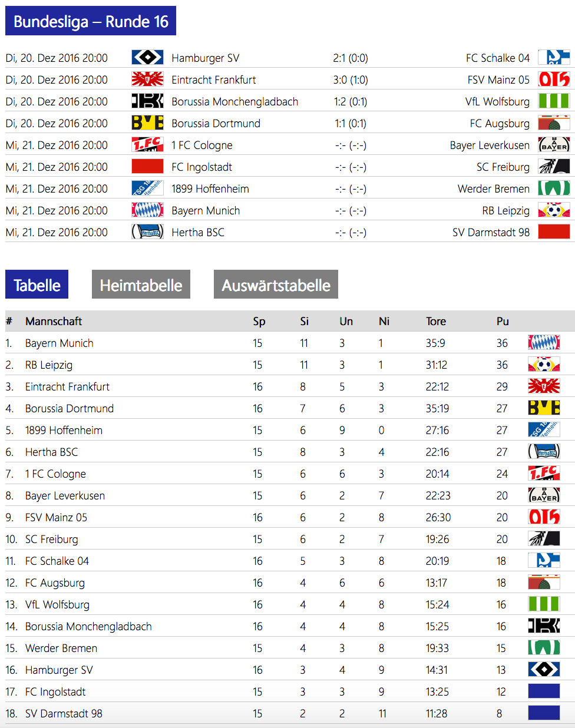This screenshot has height=728, width=575.
Task: Click the 1 FC Cologne logo in the standings table
Action: click(x=544, y=474)
